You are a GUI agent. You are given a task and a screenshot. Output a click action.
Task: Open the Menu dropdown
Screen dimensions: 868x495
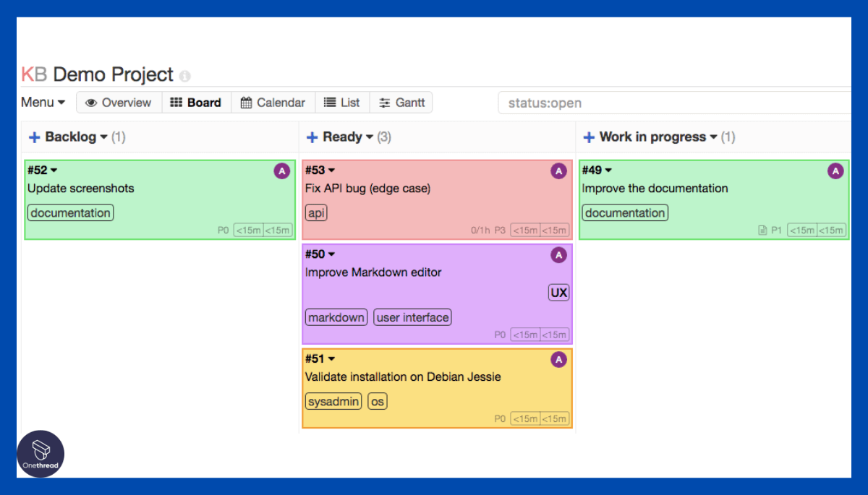[42, 102]
